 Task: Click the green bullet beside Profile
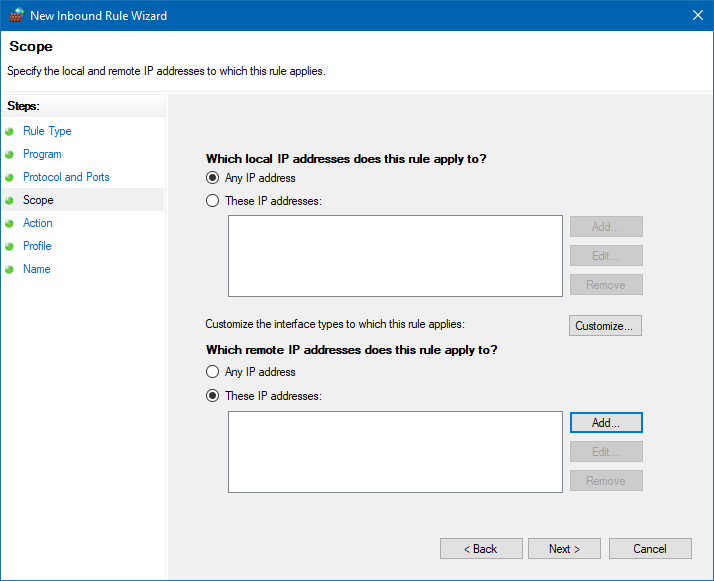point(10,247)
